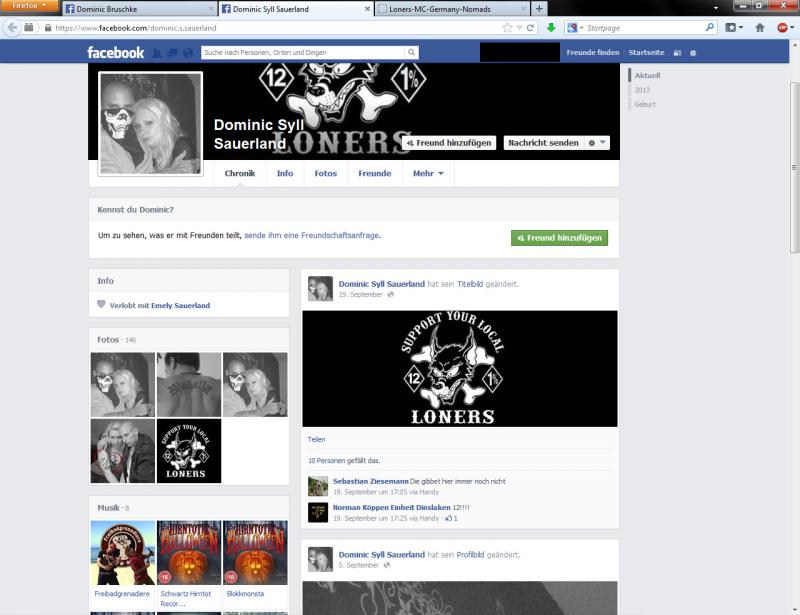This screenshot has height=615, width=800.
Task: Open the large profile picture
Action: coord(151,124)
